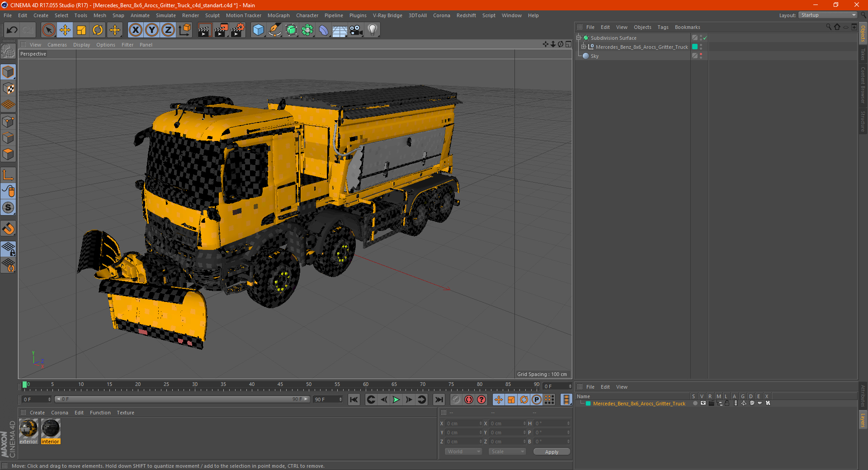Select the exterior material thumbnail

28,428
